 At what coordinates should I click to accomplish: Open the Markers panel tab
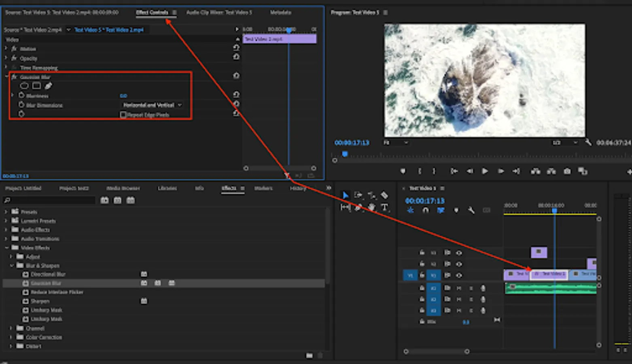point(263,188)
